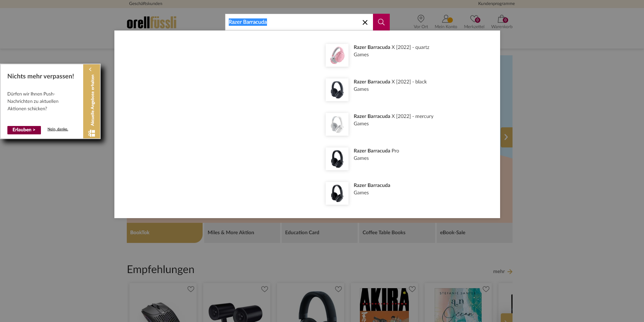The image size is (644, 322).
Task: Click the Orell Füssli logo
Action: click(x=152, y=22)
